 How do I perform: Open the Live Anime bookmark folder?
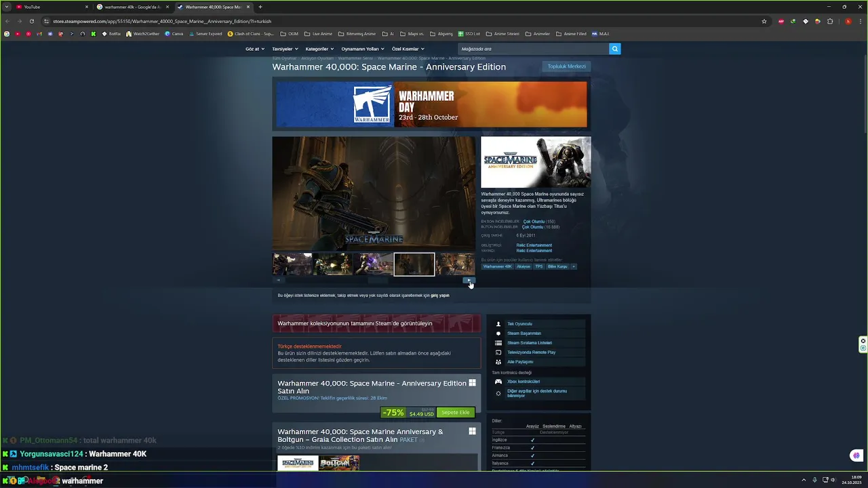[319, 33]
